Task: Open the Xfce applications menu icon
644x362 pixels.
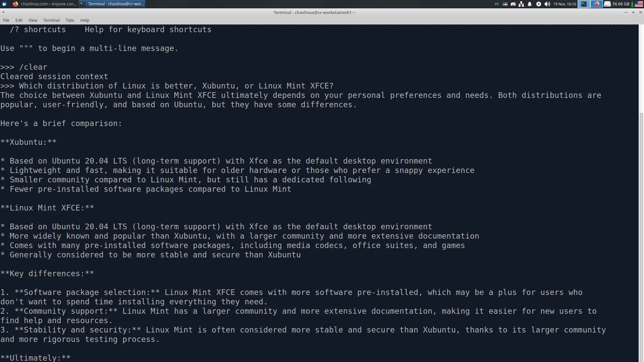Action: pyautogui.click(x=4, y=4)
